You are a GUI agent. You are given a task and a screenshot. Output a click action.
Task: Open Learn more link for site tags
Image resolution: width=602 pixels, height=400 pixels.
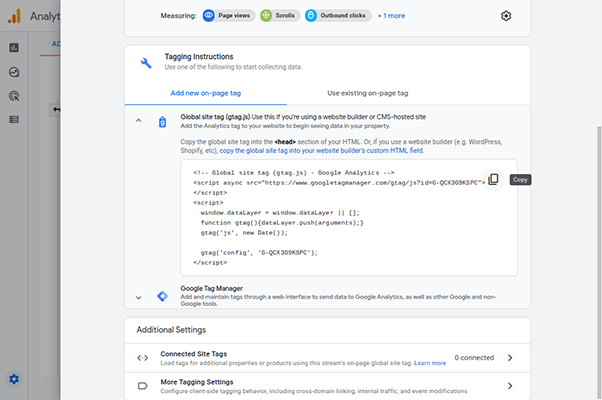click(430, 363)
